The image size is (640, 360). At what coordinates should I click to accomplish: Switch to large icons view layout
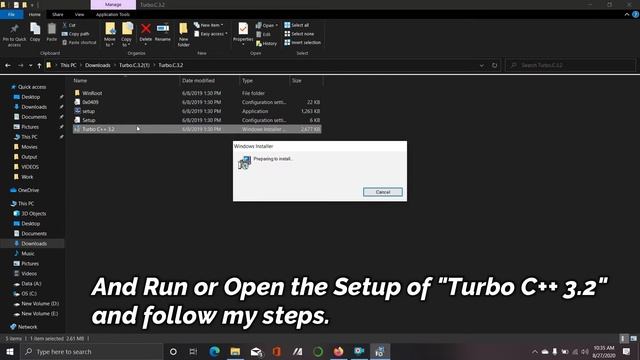point(633,338)
